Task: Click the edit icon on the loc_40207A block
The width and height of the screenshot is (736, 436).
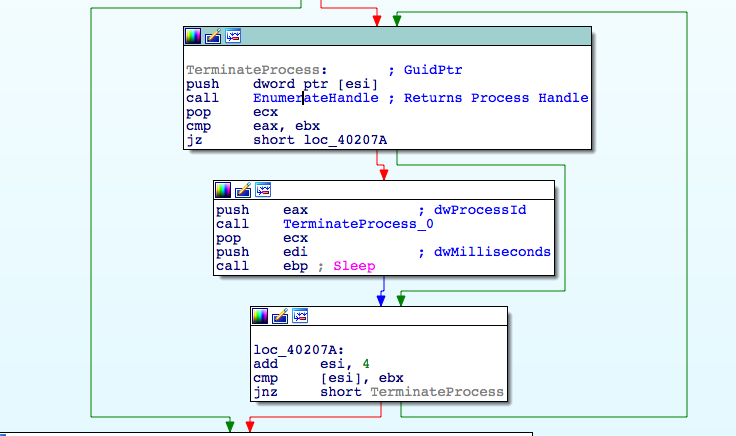Action: pyautogui.click(x=279, y=316)
